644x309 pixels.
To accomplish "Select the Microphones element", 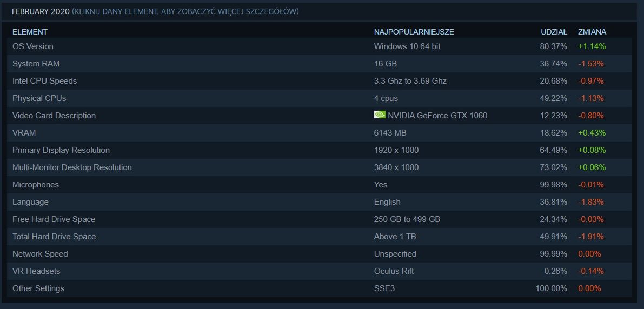I will point(36,185).
